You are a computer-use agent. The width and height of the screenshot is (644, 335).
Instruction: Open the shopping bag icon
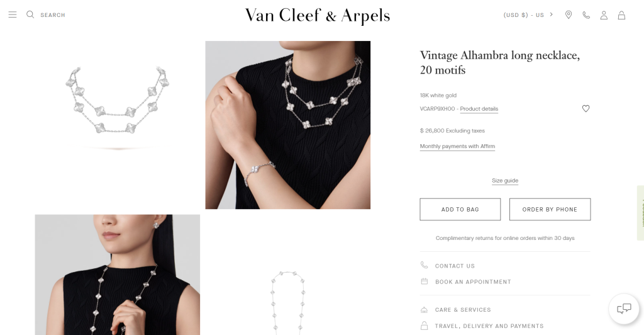pyautogui.click(x=621, y=15)
